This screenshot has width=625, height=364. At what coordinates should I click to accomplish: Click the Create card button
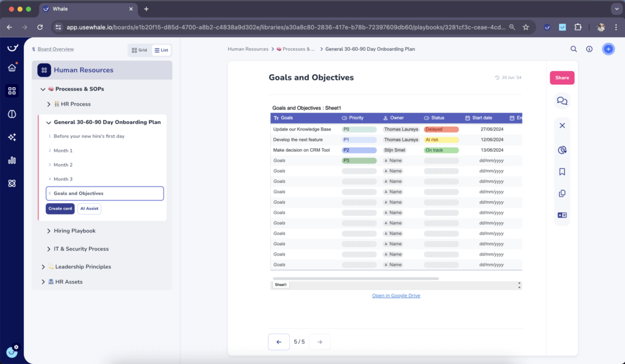pyautogui.click(x=60, y=208)
